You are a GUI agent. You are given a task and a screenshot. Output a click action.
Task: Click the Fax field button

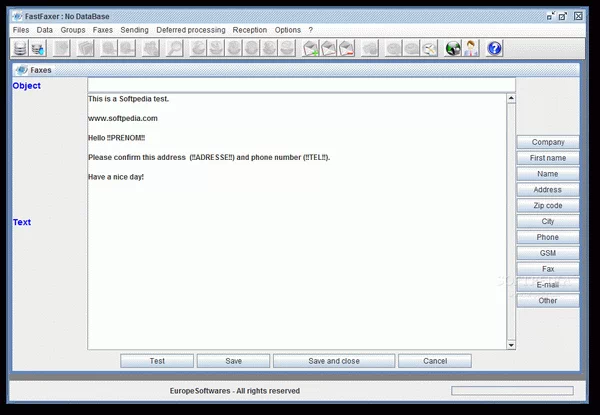[548, 269]
